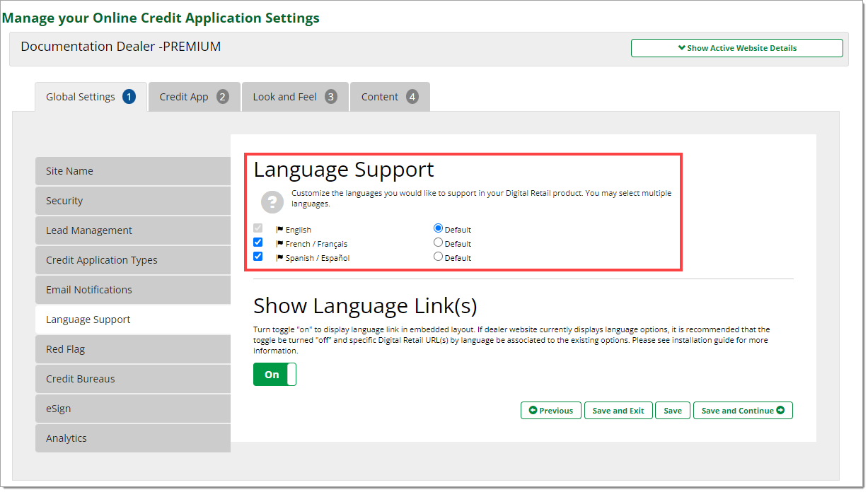
Task: Click the question mark help icon
Action: click(272, 202)
